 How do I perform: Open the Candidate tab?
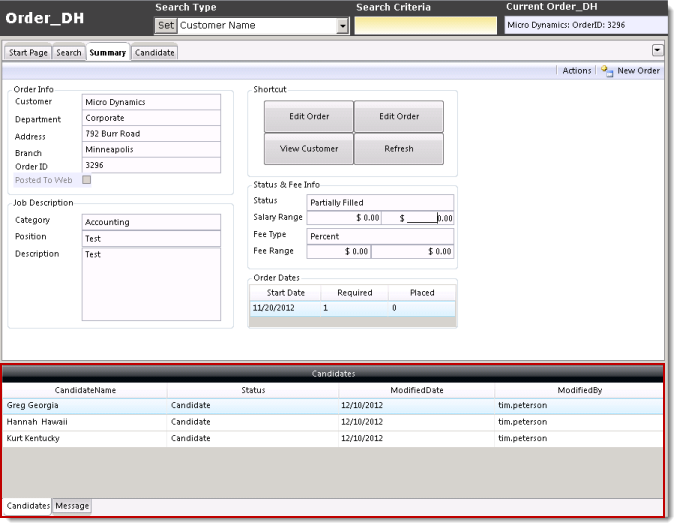(155, 53)
